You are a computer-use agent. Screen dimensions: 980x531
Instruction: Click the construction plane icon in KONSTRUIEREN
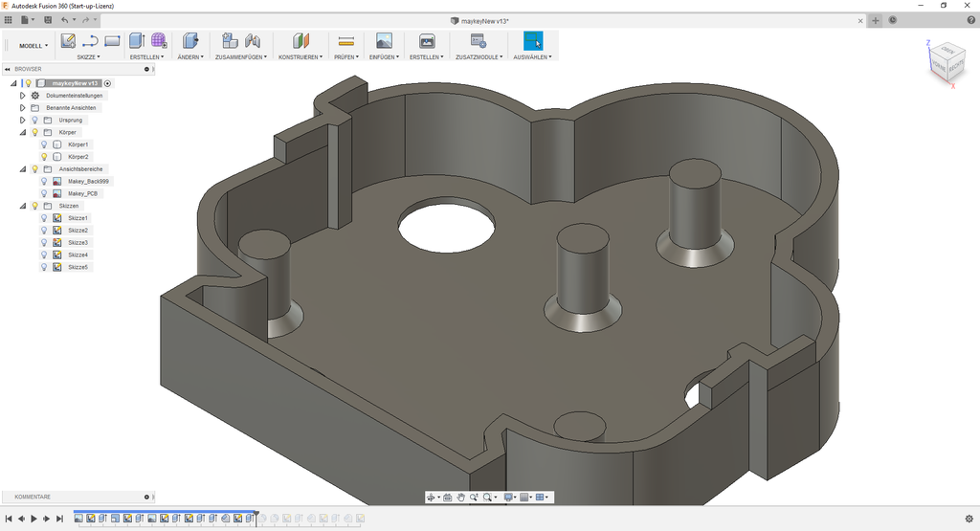tap(301, 41)
